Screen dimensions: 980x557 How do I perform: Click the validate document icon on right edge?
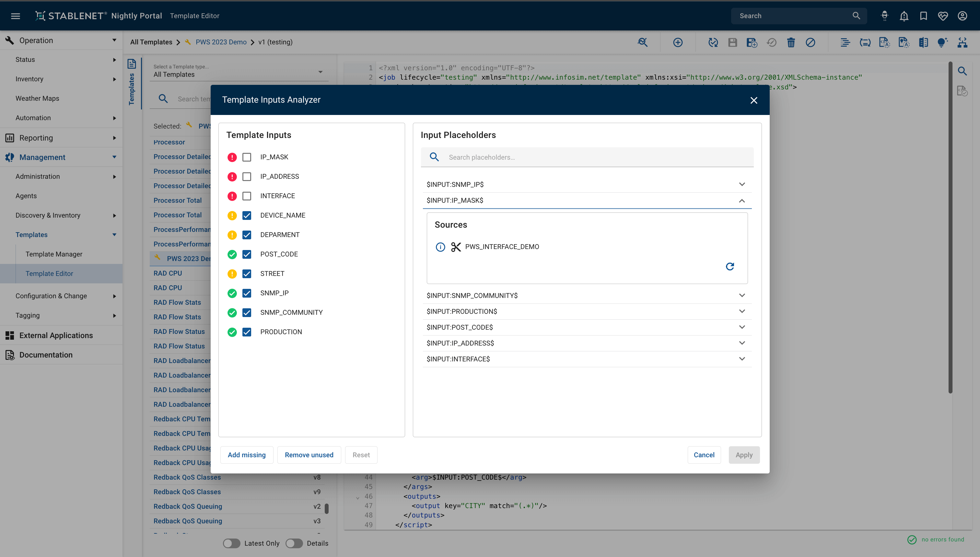(962, 91)
